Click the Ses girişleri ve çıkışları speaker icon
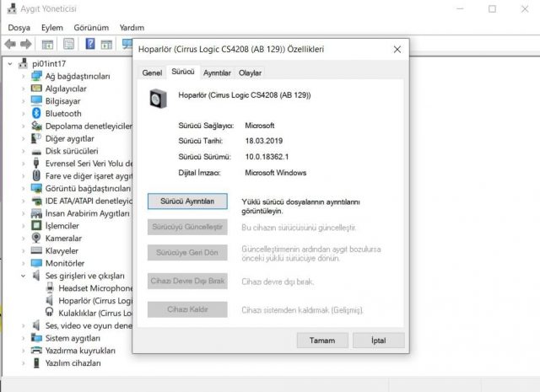This screenshot has width=540, height=392. (36, 276)
